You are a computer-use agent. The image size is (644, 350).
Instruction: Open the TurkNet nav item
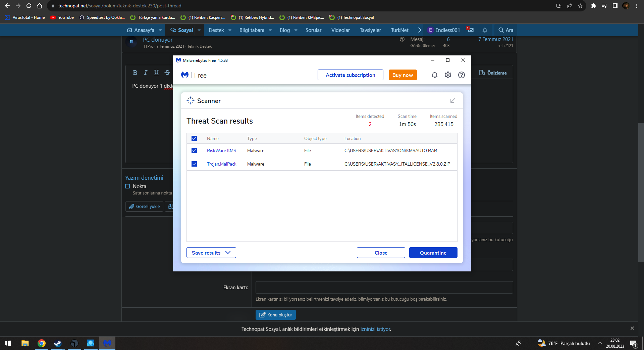[399, 30]
